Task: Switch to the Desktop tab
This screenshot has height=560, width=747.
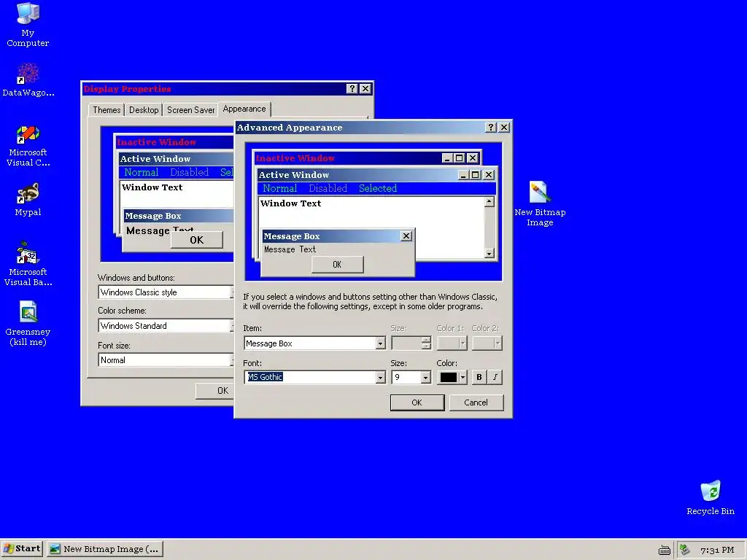Action: click(x=144, y=110)
